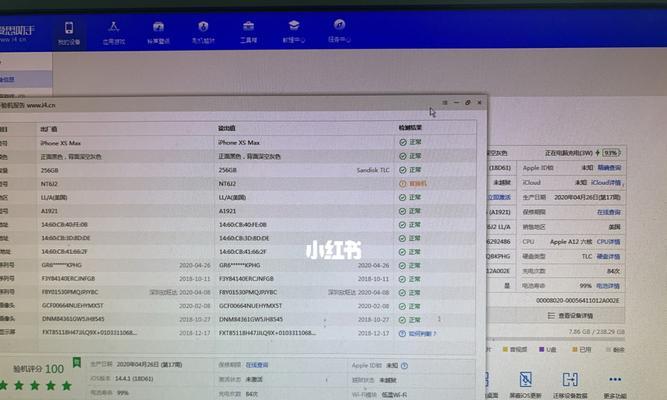Click 精确查询 link beside Apple ID lock
The image size is (667, 400).
(x=609, y=168)
